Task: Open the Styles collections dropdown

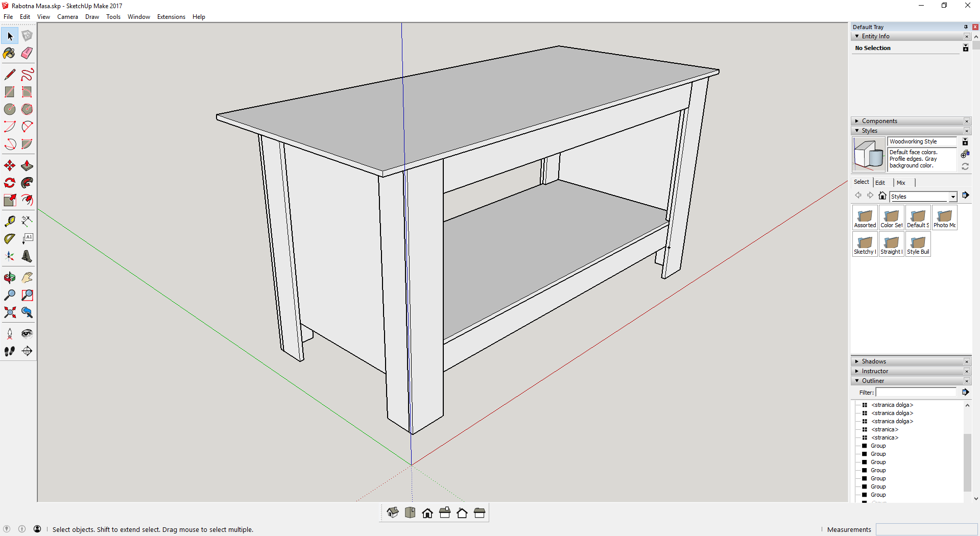Action: pos(953,197)
